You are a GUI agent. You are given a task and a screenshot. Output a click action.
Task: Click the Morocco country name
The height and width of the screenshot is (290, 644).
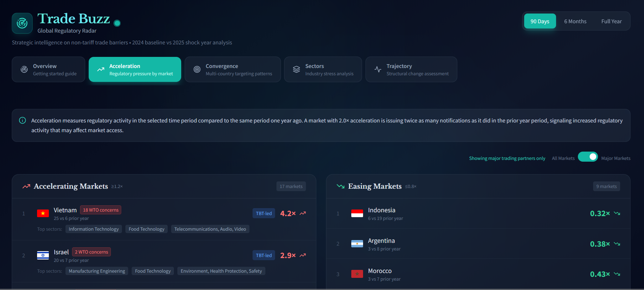tap(380, 271)
